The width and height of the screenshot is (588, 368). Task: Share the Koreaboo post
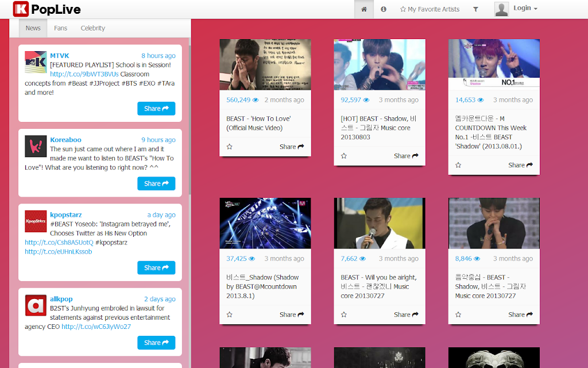tap(156, 183)
